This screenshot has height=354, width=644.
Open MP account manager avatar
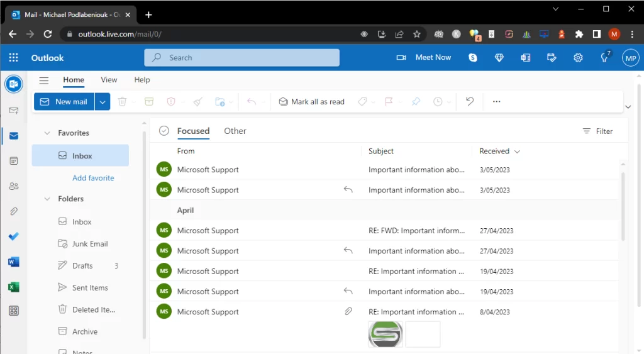(630, 58)
